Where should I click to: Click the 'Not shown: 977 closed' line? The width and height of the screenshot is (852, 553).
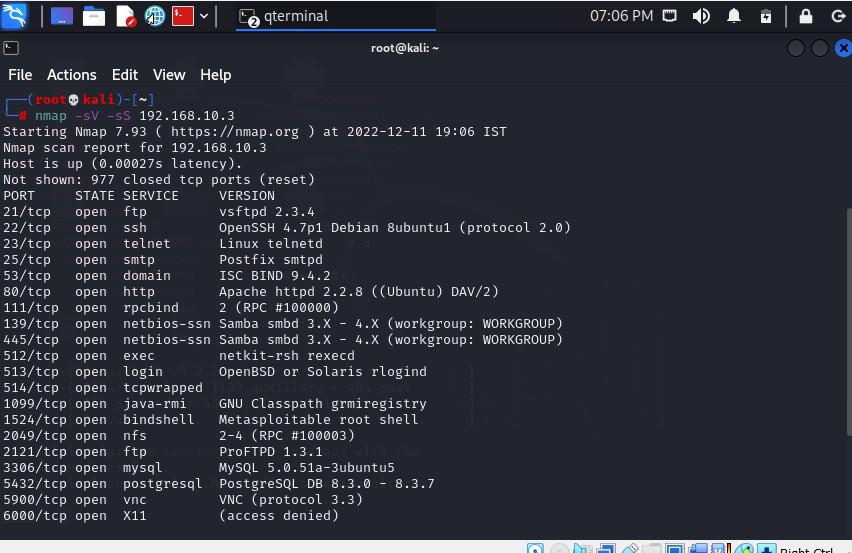[x=159, y=180]
